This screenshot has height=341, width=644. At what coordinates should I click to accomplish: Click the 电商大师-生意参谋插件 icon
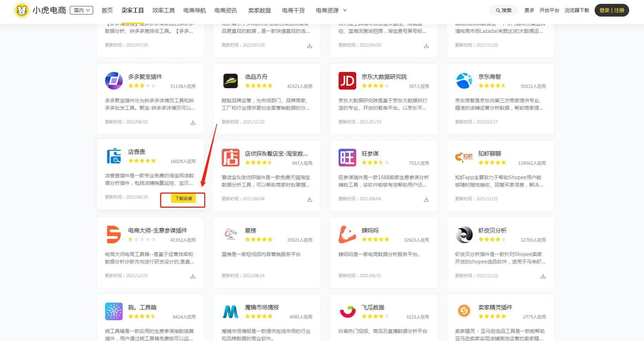(x=114, y=234)
